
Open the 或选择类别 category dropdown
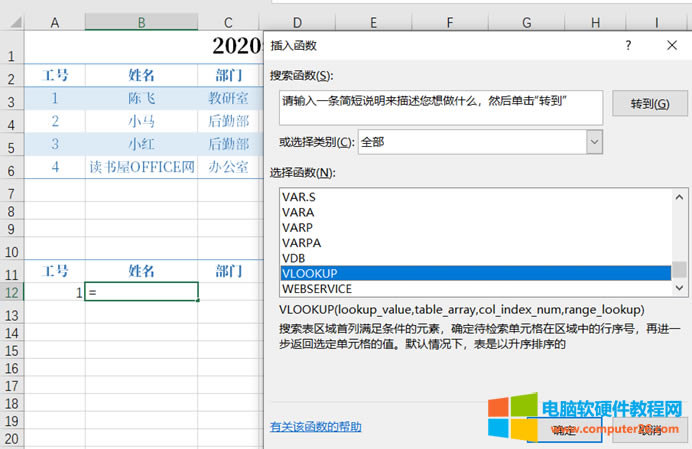pos(594,142)
